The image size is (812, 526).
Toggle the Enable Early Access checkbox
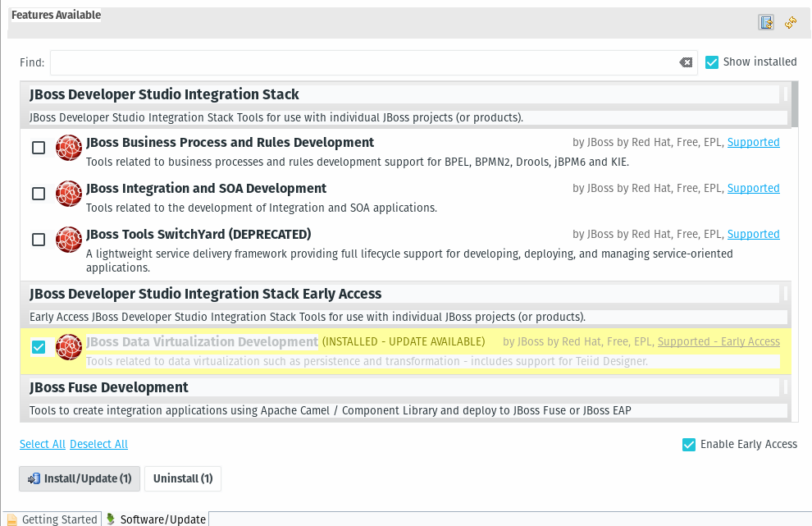(x=689, y=445)
